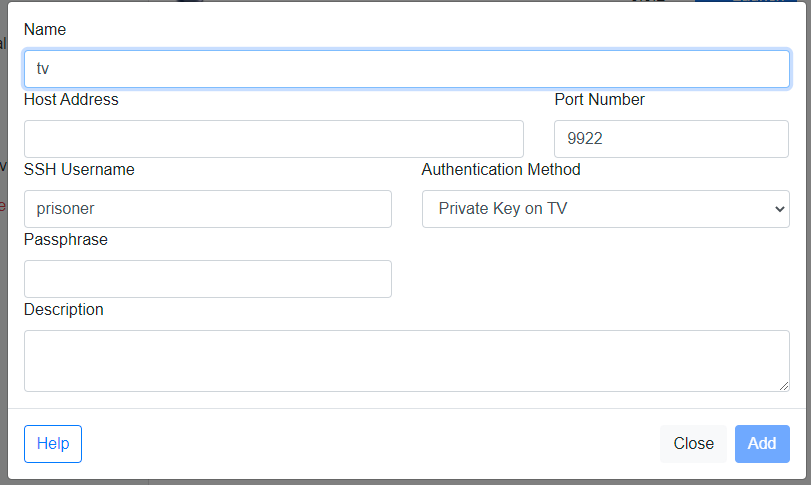The height and width of the screenshot is (485, 811).
Task: Select the SSH Username field with 'prisoner'
Action: (x=208, y=209)
